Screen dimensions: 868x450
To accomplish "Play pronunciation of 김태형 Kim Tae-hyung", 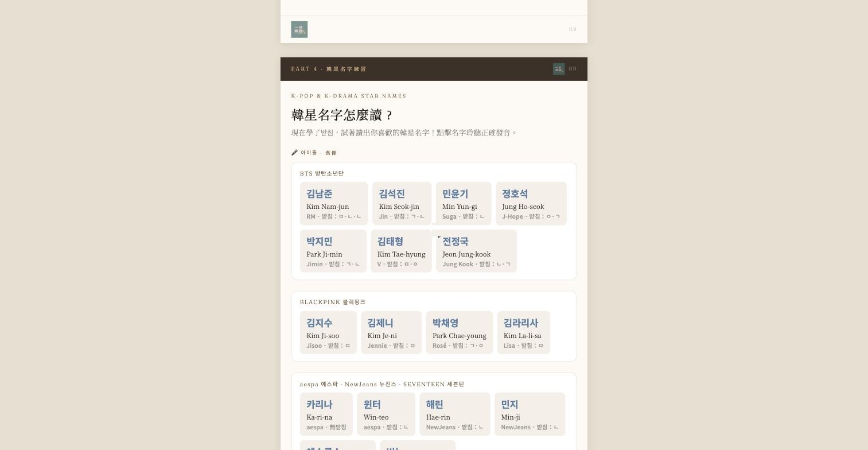I will (x=401, y=251).
